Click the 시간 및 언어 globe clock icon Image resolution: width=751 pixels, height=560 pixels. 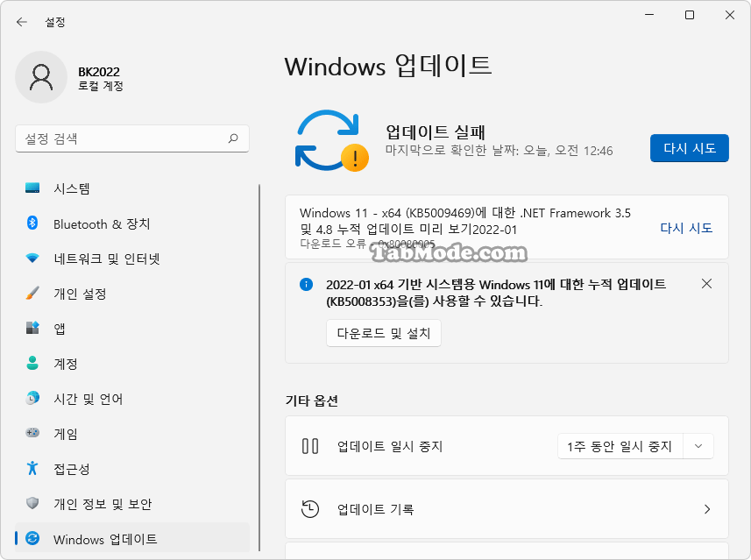click(x=32, y=398)
